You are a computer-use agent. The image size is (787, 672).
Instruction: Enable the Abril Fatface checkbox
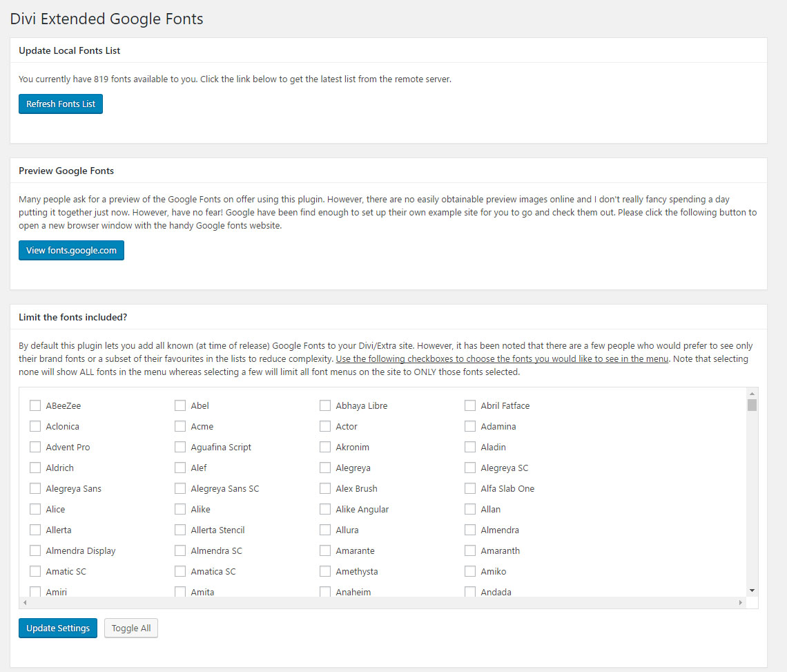coord(470,405)
